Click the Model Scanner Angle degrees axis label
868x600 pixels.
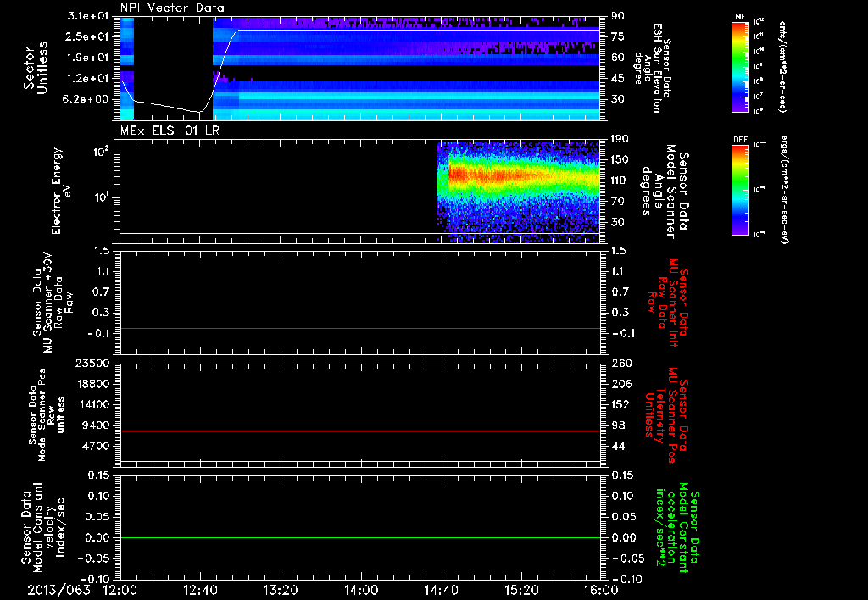click(665, 192)
